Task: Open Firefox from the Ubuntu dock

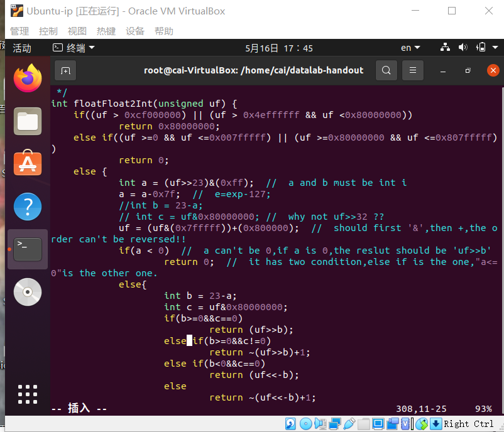Action: [x=28, y=78]
